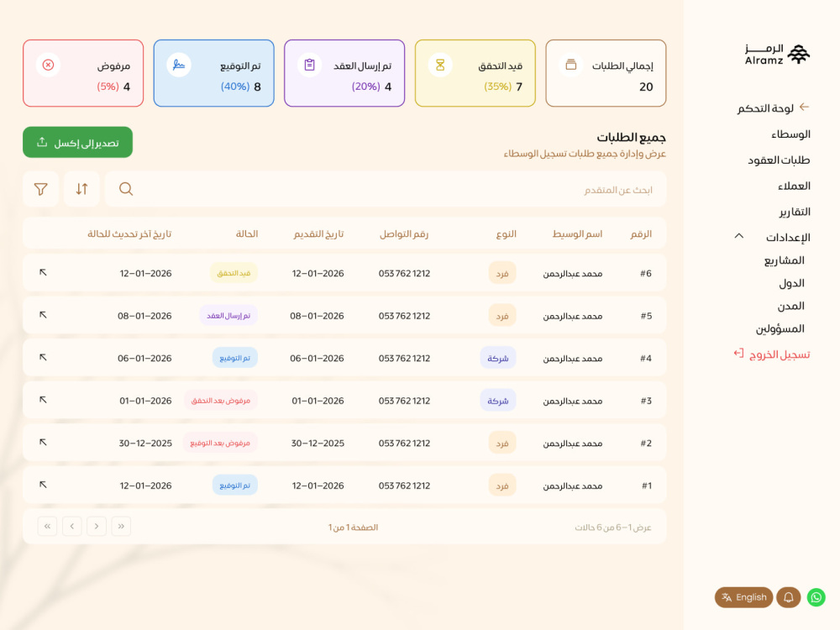Click تم إرسال العقد badge in row #5
Viewport: 840px width, 630px height.
(228, 316)
